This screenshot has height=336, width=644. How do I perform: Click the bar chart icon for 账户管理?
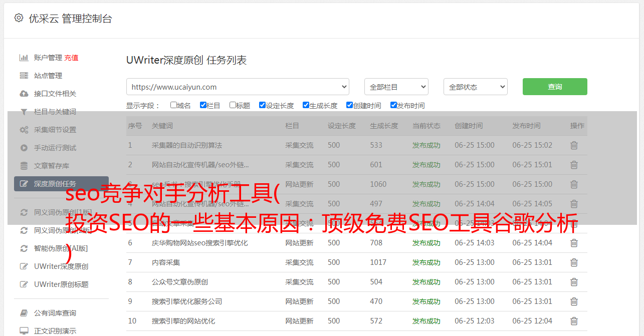[24, 58]
